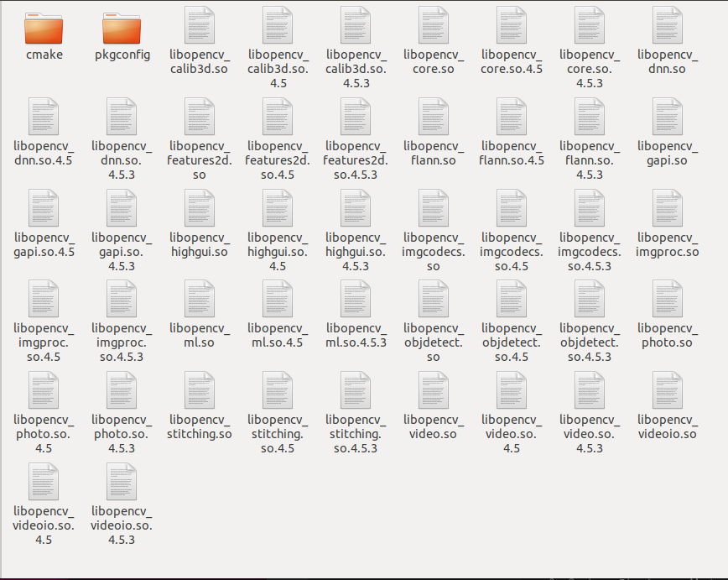Screen dimensions: 728x580
Task: Select libopencv_imgproc.so.4.5 file icon
Action: point(44,299)
